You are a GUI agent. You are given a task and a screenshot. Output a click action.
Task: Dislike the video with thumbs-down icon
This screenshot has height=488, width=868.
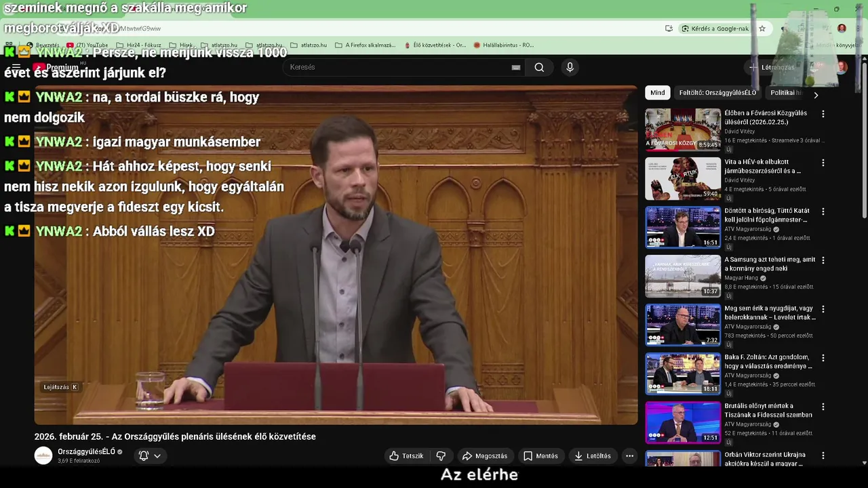coord(441,456)
